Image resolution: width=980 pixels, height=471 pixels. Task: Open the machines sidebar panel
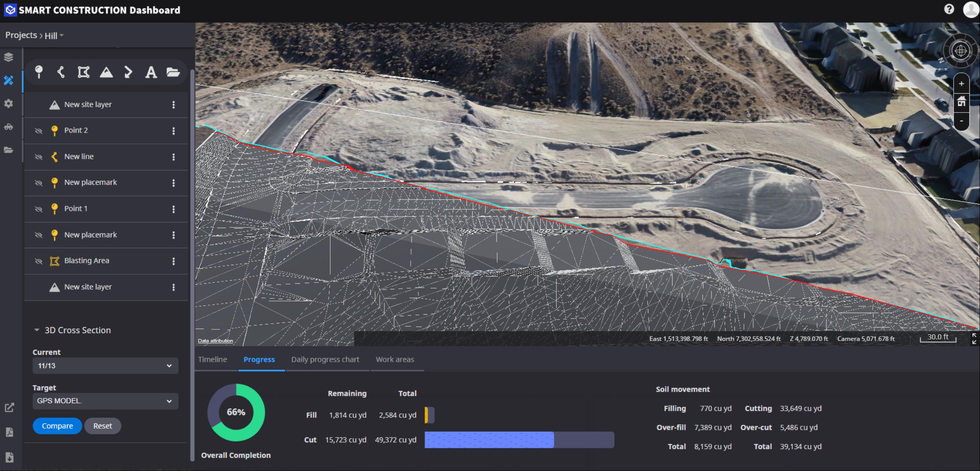click(x=8, y=127)
